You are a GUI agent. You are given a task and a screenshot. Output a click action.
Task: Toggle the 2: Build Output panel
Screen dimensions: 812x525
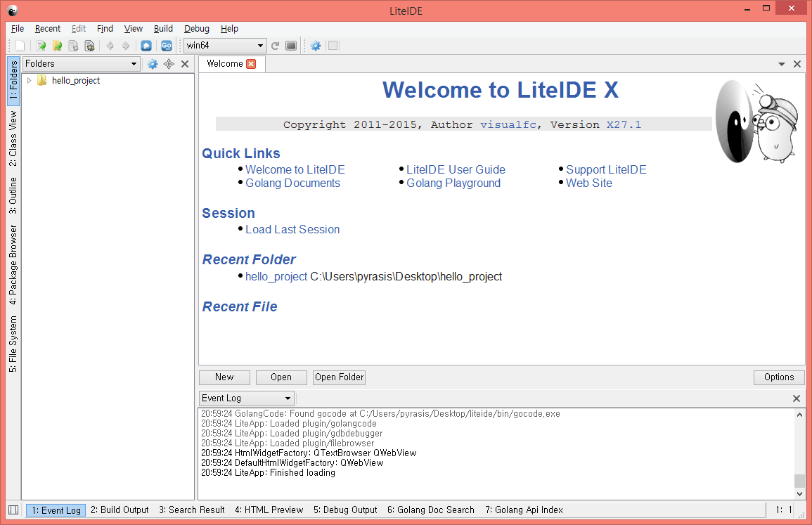coord(120,510)
